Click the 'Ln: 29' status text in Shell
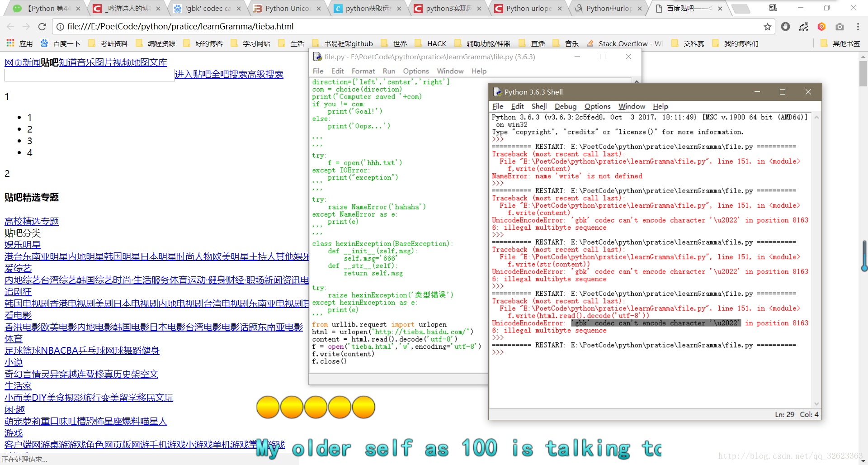868x465 pixels. click(x=784, y=414)
